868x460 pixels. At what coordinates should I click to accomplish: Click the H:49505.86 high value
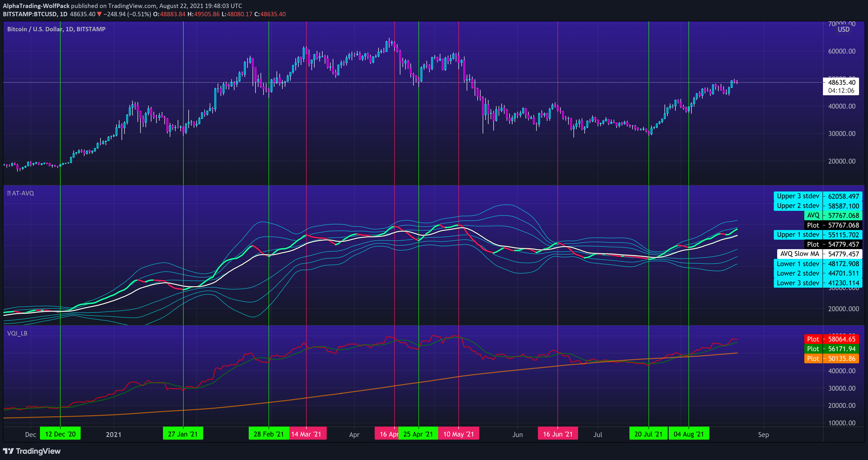click(203, 14)
